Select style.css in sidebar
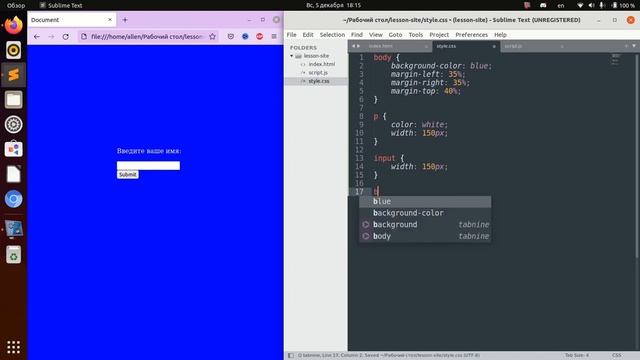This screenshot has height=360, width=640. point(318,81)
